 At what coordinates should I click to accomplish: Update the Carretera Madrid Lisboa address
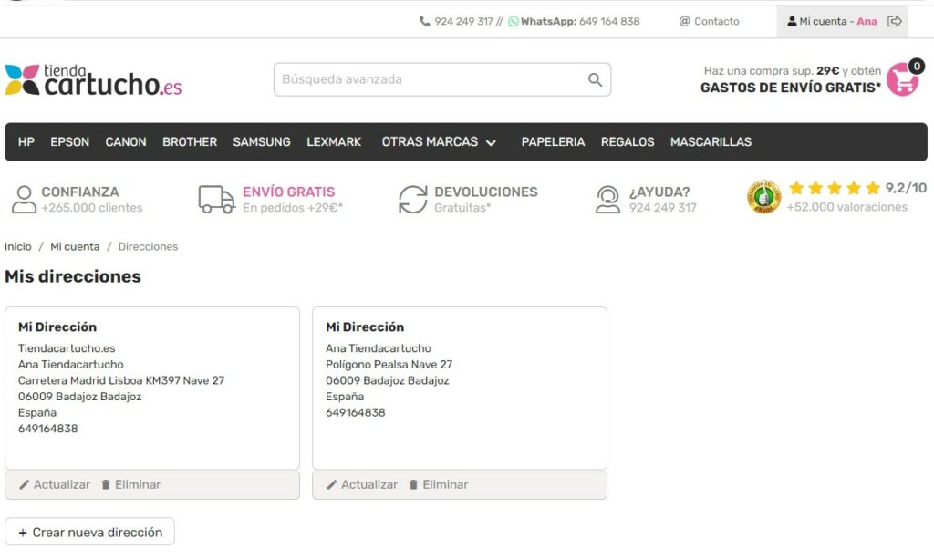tap(55, 485)
